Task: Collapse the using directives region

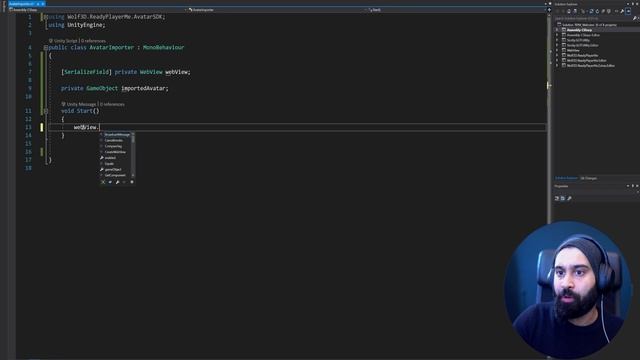Action: pos(46,17)
